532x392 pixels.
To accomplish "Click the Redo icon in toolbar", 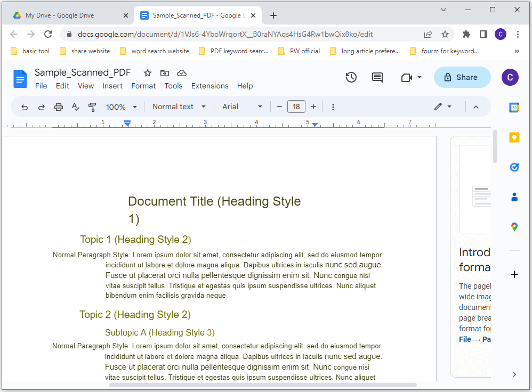I will [x=42, y=107].
